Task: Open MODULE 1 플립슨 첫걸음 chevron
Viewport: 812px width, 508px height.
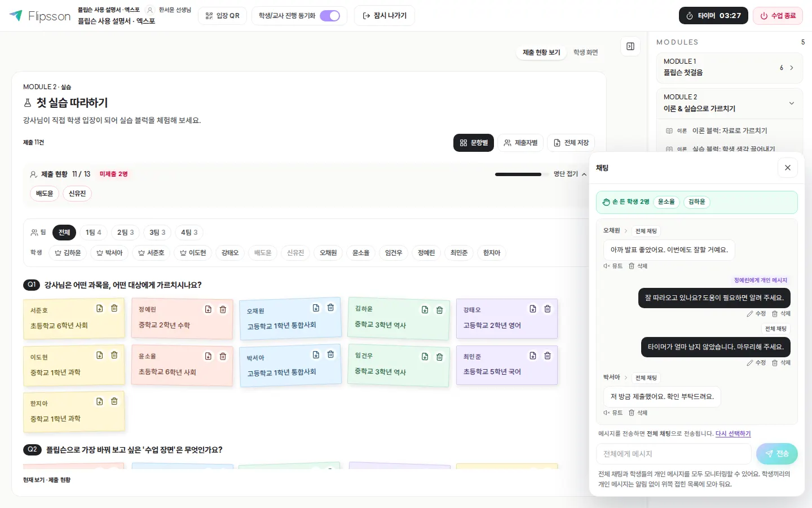Action: [792, 68]
